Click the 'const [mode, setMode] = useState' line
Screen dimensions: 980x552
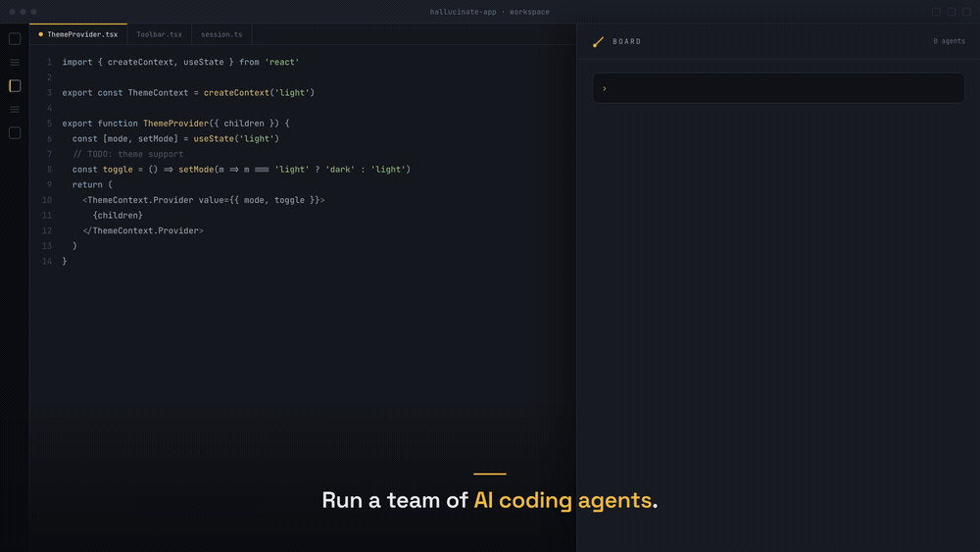175,139
